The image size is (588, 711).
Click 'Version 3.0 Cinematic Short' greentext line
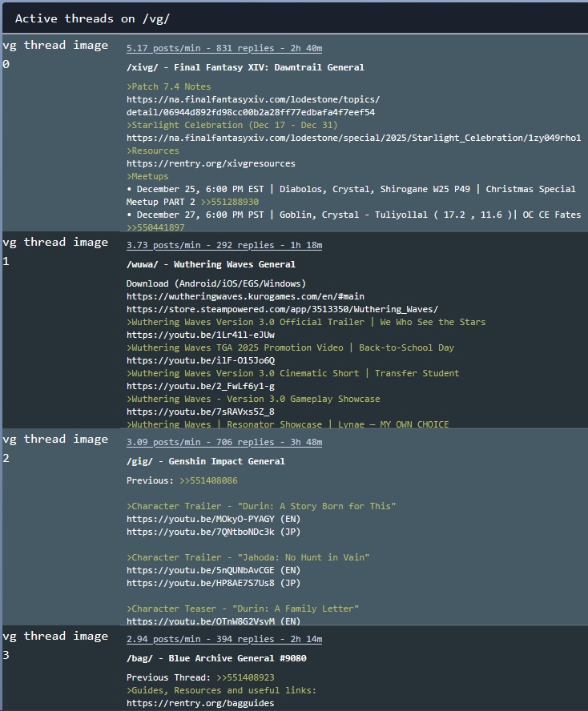[293, 373]
